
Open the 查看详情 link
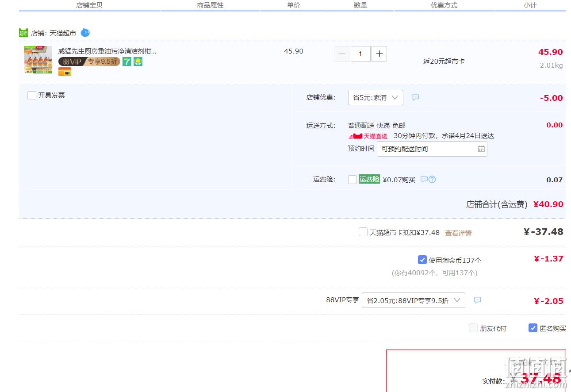(458, 233)
